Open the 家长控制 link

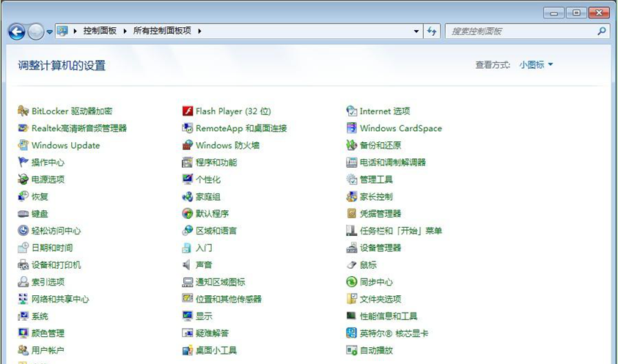click(x=376, y=196)
